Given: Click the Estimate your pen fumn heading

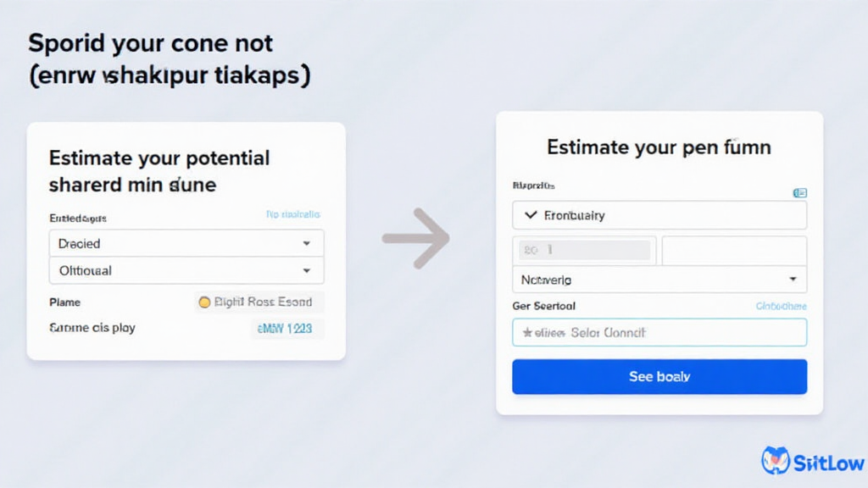Looking at the screenshot, I should (x=659, y=147).
